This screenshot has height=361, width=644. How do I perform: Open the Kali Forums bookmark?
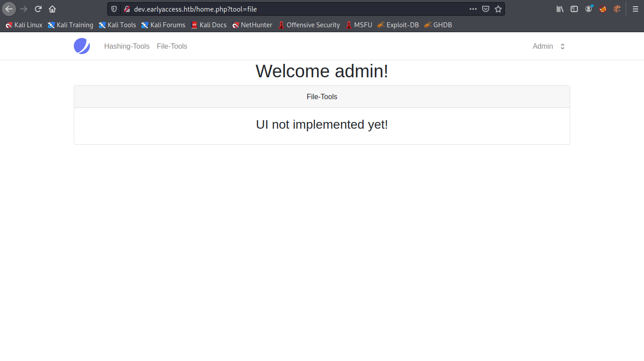tap(163, 25)
